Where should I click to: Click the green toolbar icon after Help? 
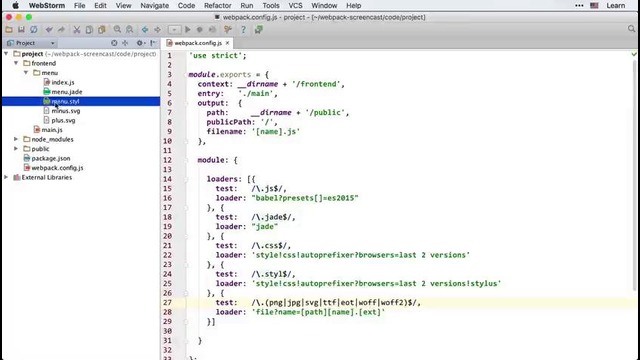coord(258,30)
